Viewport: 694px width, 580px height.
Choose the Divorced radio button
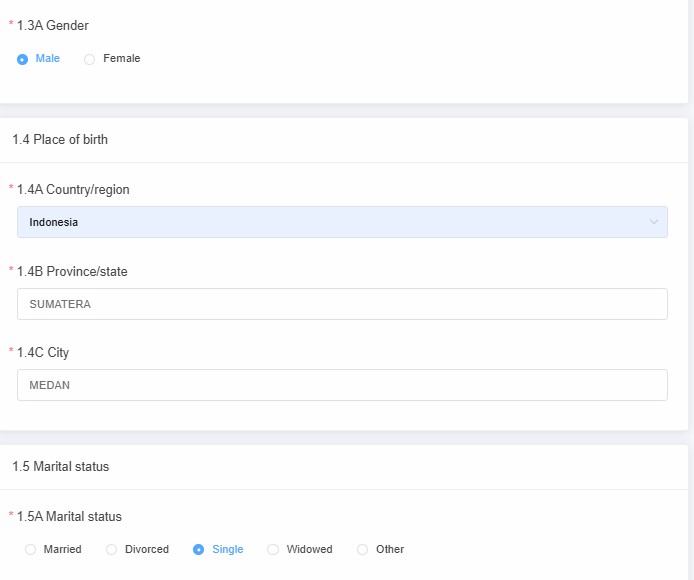(x=111, y=549)
